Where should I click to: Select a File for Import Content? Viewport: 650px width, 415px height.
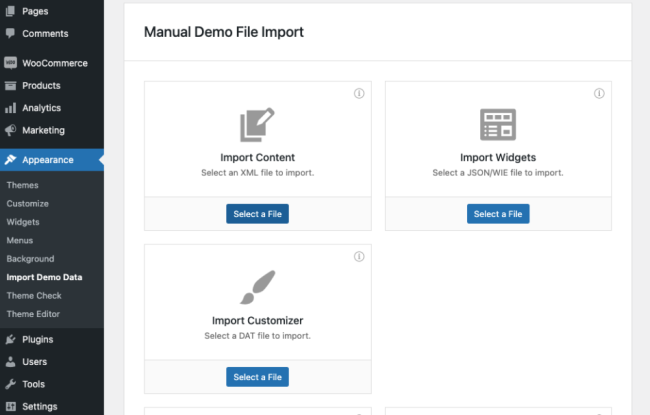pos(257,214)
